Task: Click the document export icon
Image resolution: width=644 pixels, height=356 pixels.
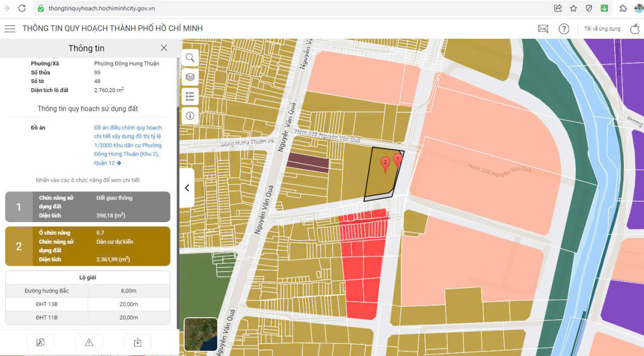Action: click(40, 342)
